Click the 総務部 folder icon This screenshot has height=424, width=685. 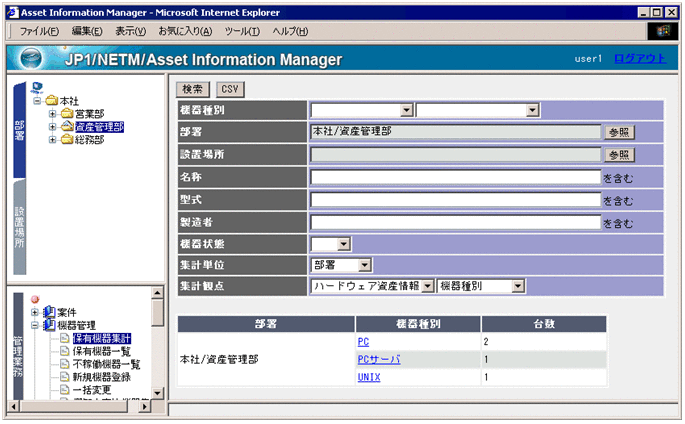click(67, 139)
